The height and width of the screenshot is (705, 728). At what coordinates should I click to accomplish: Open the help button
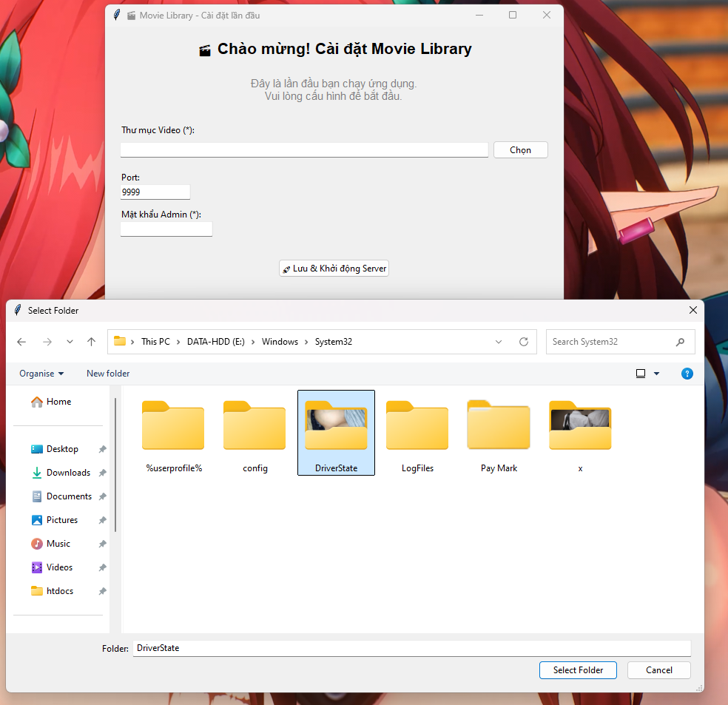pos(687,374)
